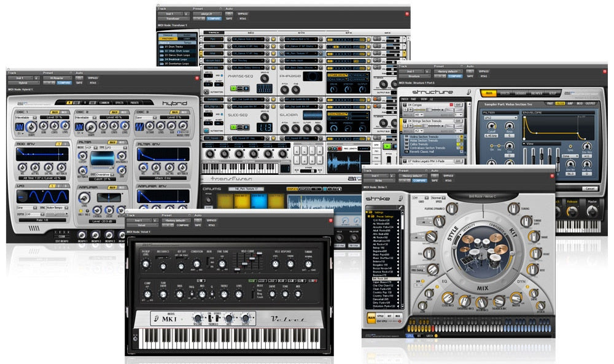Toggle Compare in the Hybrid window header
614x364 pixels.
[64, 83]
